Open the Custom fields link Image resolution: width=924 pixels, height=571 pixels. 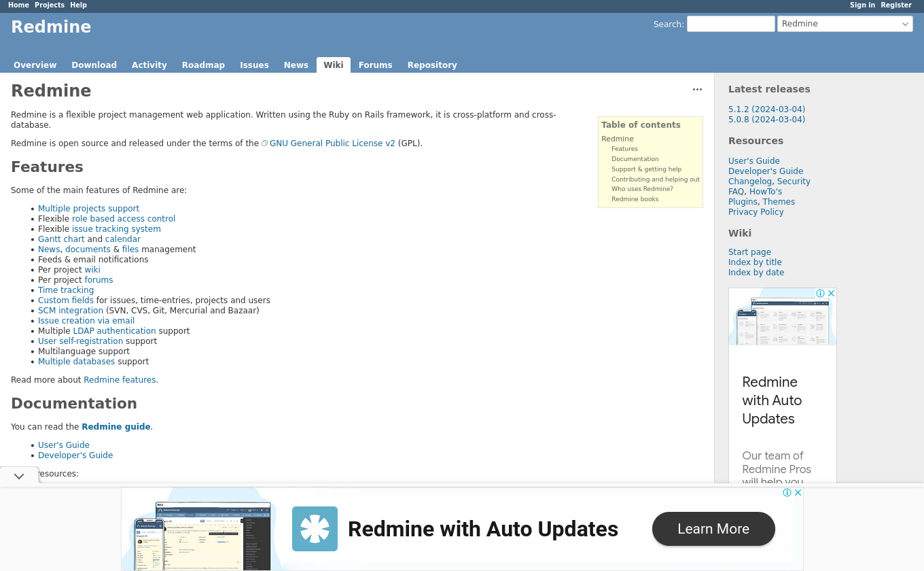click(x=66, y=300)
